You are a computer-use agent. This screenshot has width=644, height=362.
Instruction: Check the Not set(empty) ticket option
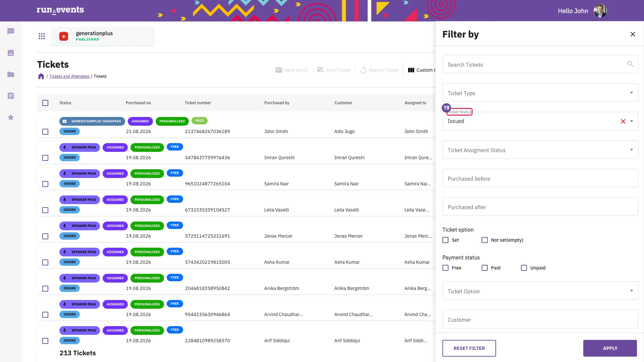[x=485, y=240]
